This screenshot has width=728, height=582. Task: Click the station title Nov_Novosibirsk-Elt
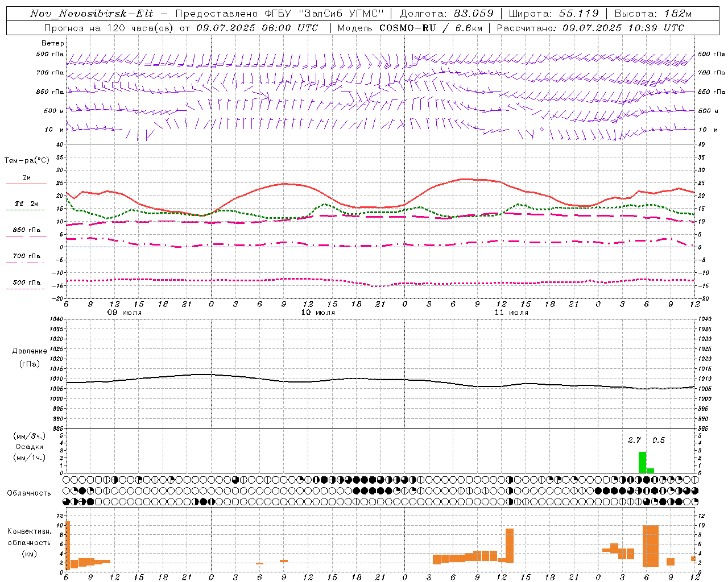[92, 14]
